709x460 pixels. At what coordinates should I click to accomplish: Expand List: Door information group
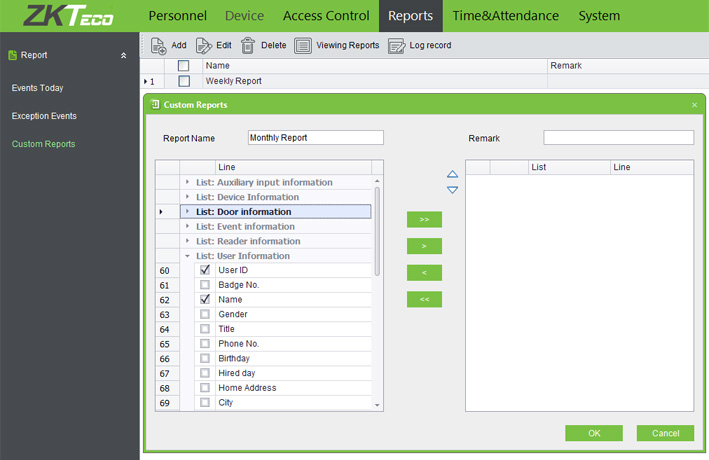187,211
